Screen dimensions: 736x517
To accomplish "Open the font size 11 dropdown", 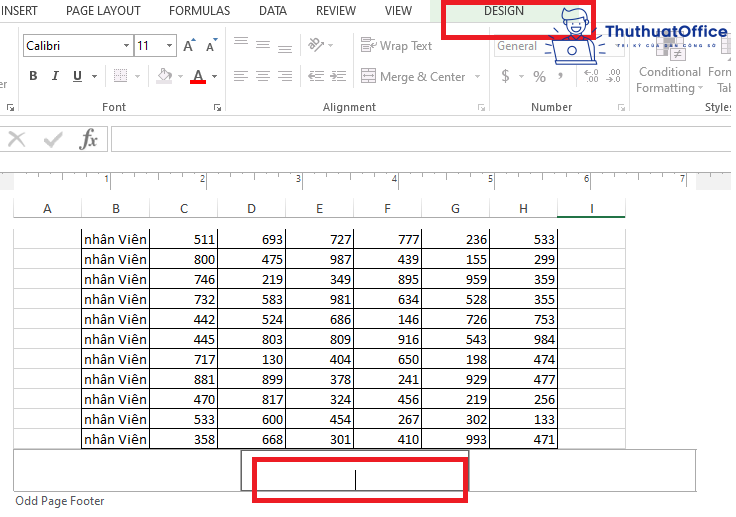I will (169, 46).
